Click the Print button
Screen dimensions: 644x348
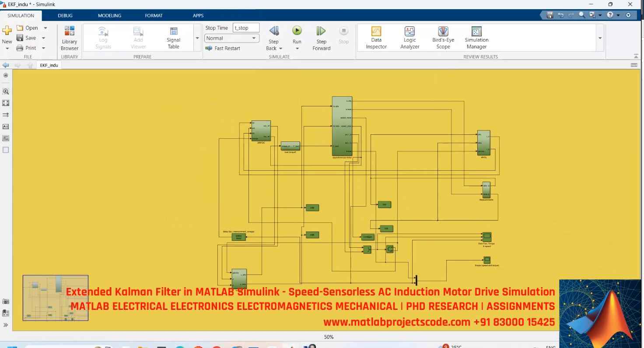[31, 48]
